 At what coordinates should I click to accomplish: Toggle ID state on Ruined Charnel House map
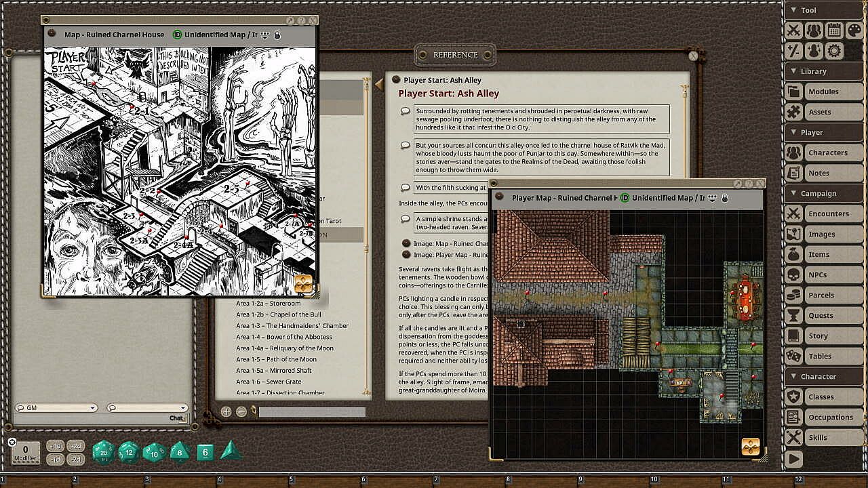(x=178, y=35)
